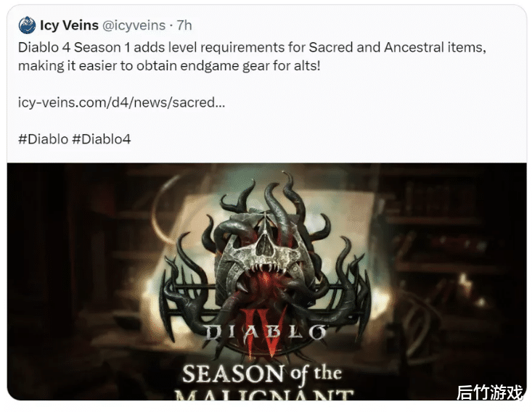Select the #Diablo hashtag

point(43,139)
